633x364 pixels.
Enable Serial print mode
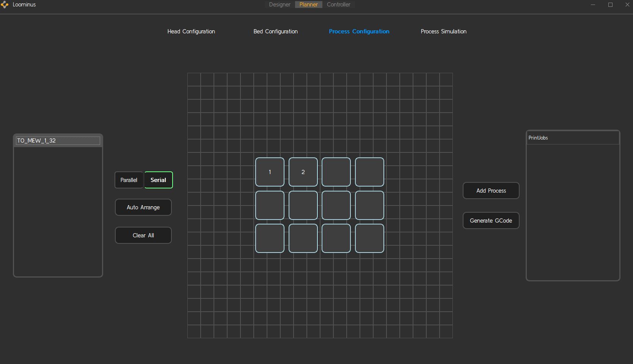point(159,180)
